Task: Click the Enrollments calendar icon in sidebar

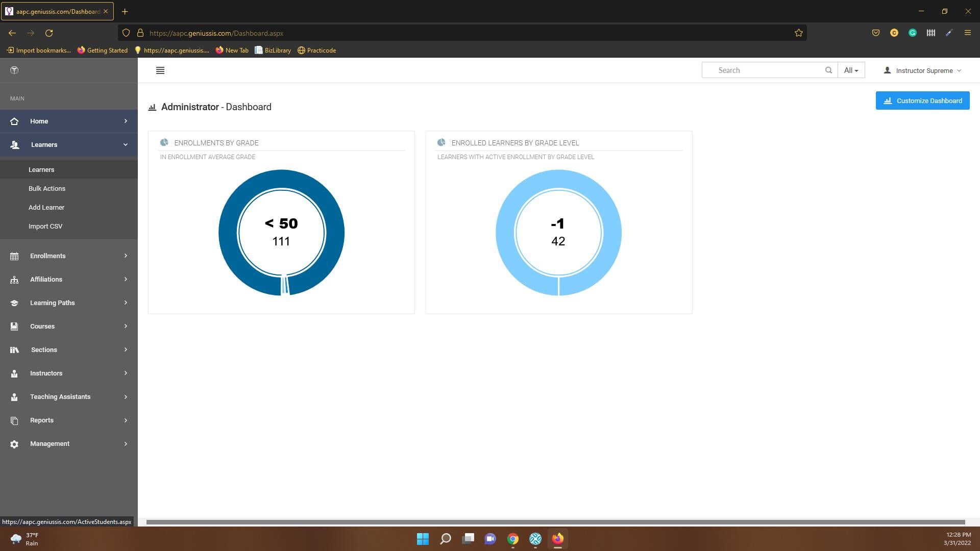Action: (14, 256)
